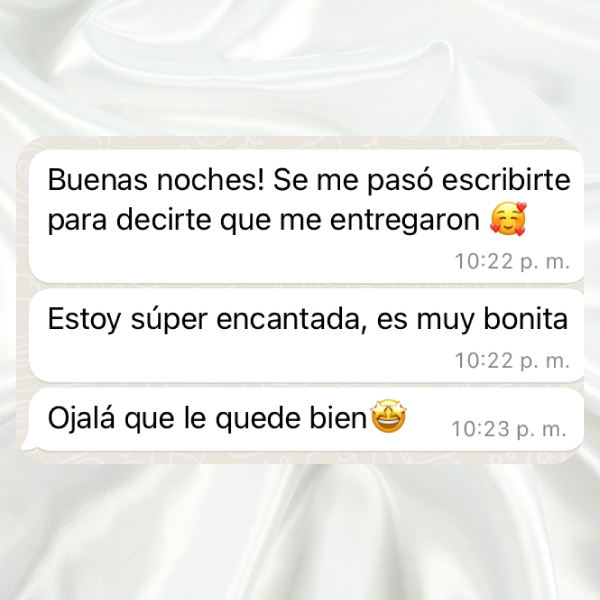Click the tail of the last message bubble
The width and height of the screenshot is (600, 600).
[x=28, y=443]
